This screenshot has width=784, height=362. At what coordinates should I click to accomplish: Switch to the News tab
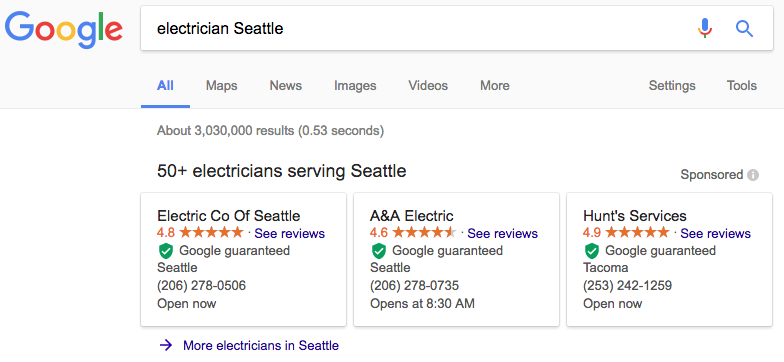(286, 86)
